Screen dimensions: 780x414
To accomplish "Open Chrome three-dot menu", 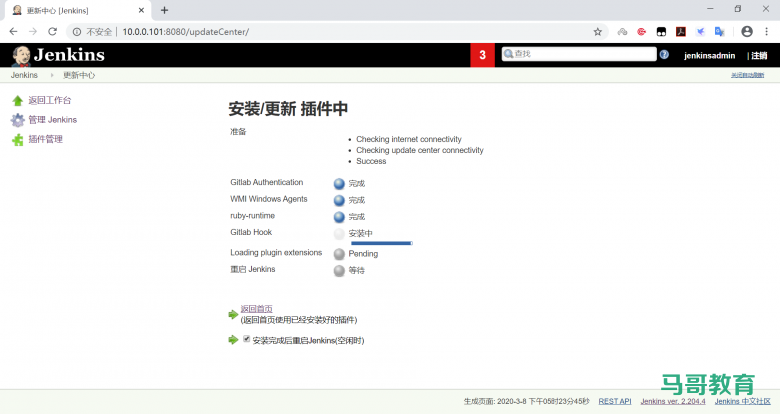I will pyautogui.click(x=766, y=31).
